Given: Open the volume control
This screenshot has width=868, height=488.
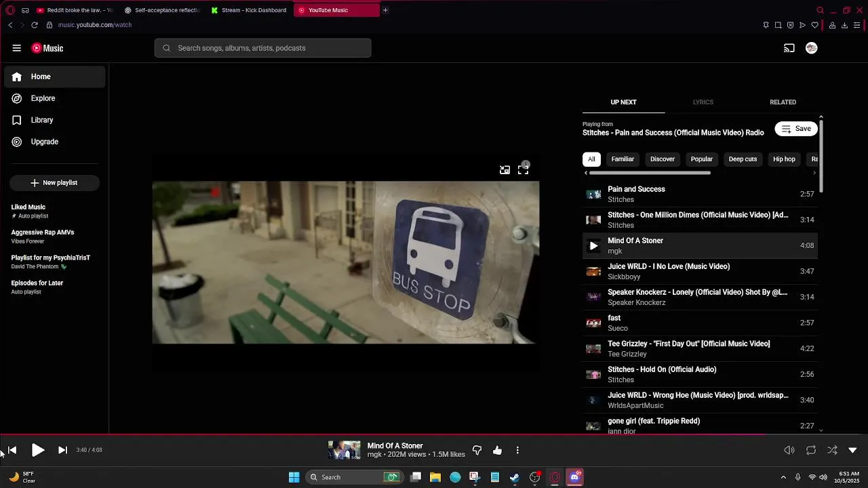Looking at the screenshot, I should (x=789, y=450).
